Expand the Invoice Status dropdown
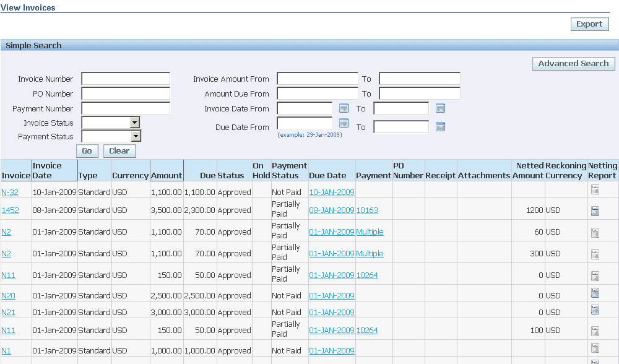619x364 pixels. [x=134, y=123]
